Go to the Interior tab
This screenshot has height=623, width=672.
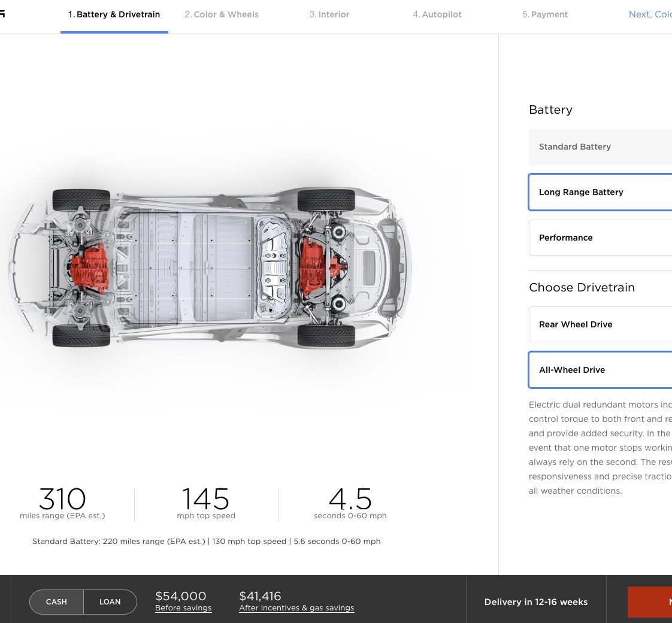[x=329, y=14]
